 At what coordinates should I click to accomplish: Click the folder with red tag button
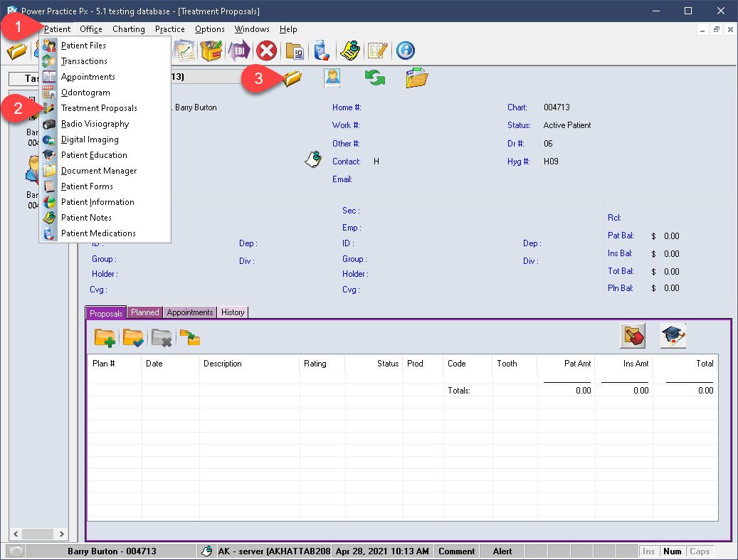tap(633, 336)
